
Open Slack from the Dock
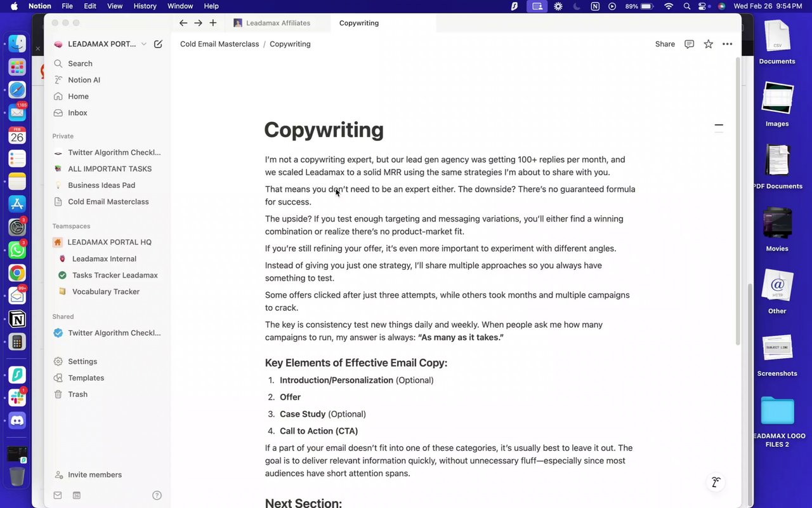(17, 398)
